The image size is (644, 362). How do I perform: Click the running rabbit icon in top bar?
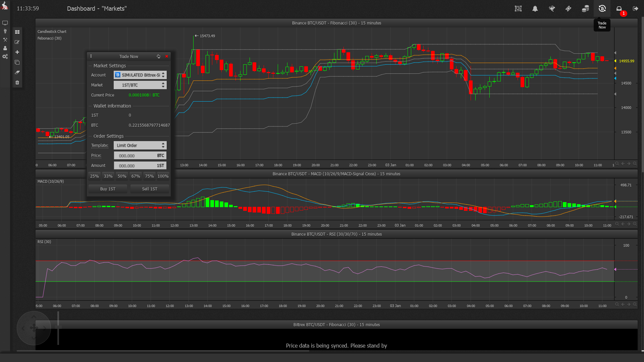point(552,9)
